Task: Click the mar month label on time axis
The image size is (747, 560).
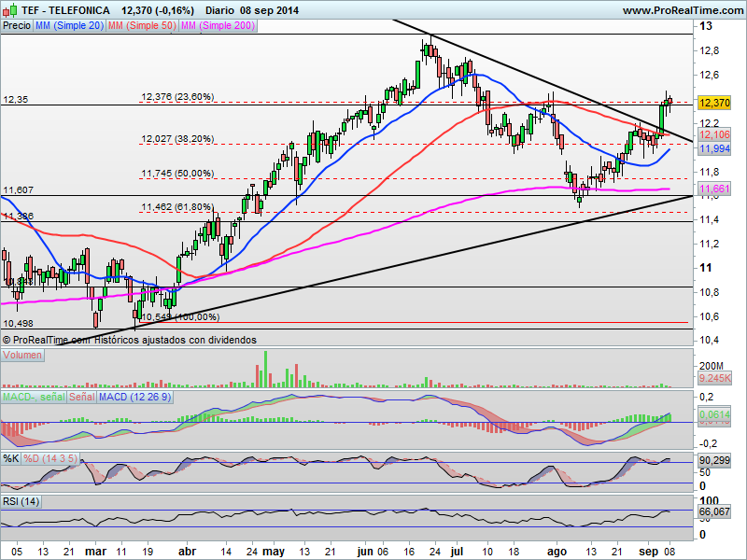Action: (x=96, y=552)
